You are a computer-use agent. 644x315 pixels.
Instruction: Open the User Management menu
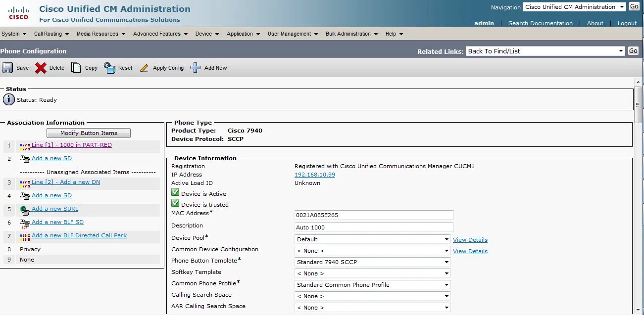(293, 34)
